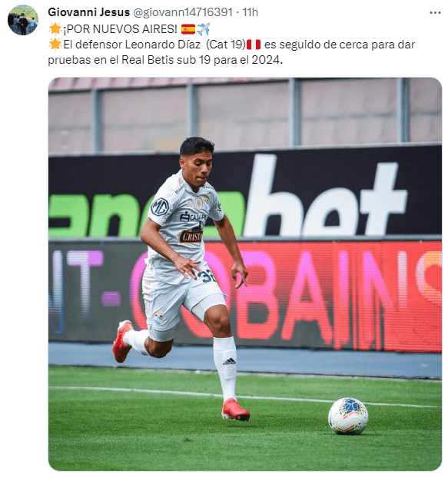The height and width of the screenshot is (477, 448).
Task: Click the Cristal sponsor logo on the jersey
Action: (191, 237)
